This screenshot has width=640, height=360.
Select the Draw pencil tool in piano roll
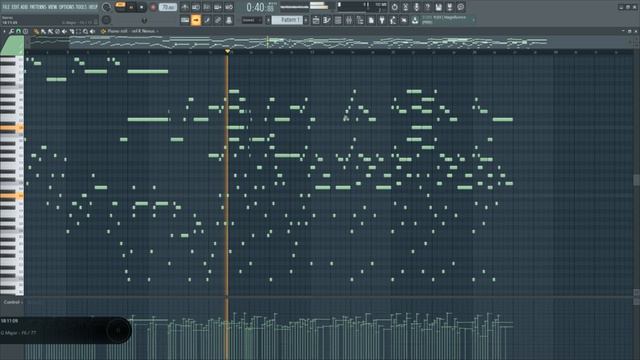[x=36, y=31]
